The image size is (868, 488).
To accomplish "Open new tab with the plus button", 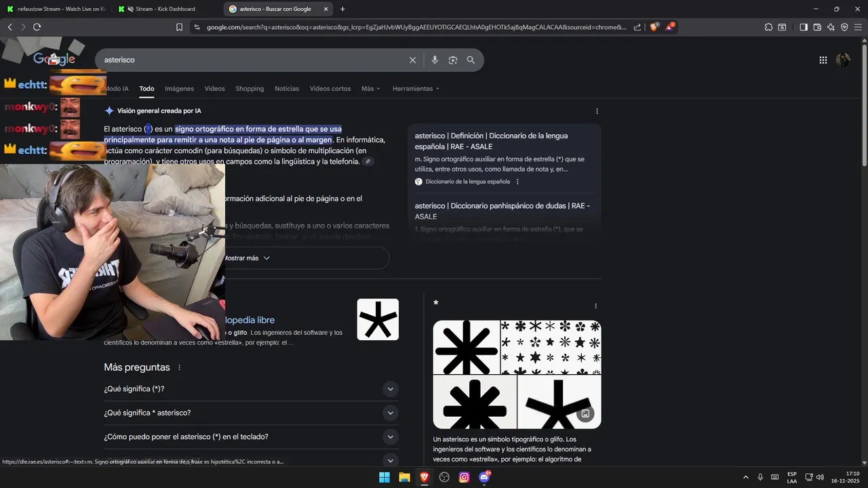I will click(342, 9).
